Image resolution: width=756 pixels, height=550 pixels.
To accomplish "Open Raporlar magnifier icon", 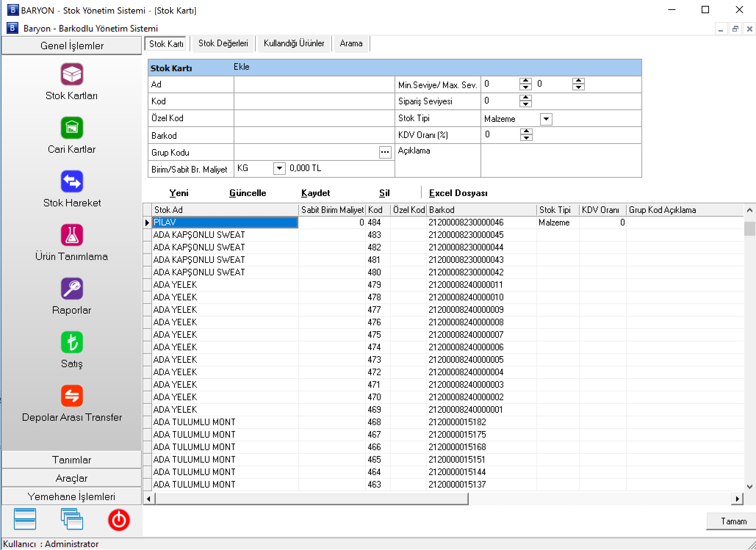I will pos(72,289).
